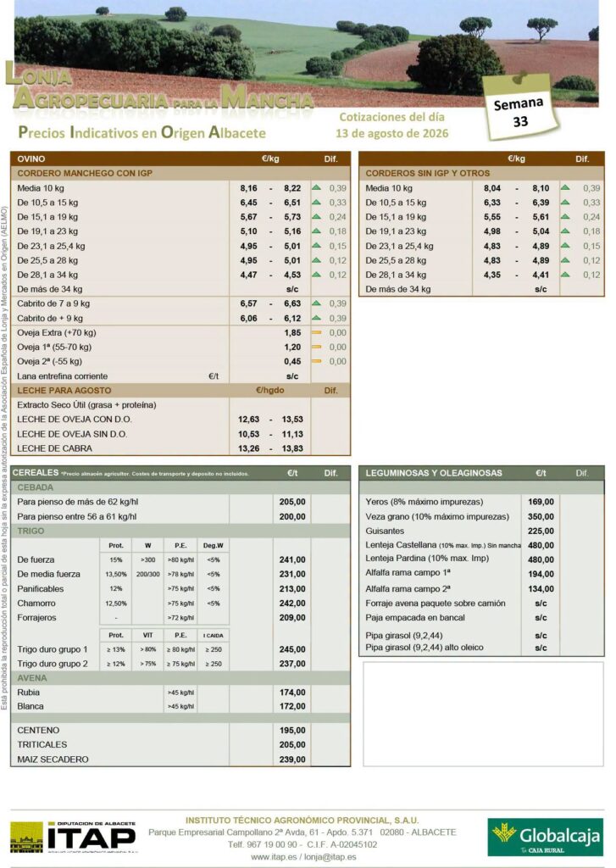Click the Oveja Extra price 1,85
The width and height of the screenshot is (616, 868).
pos(292,332)
